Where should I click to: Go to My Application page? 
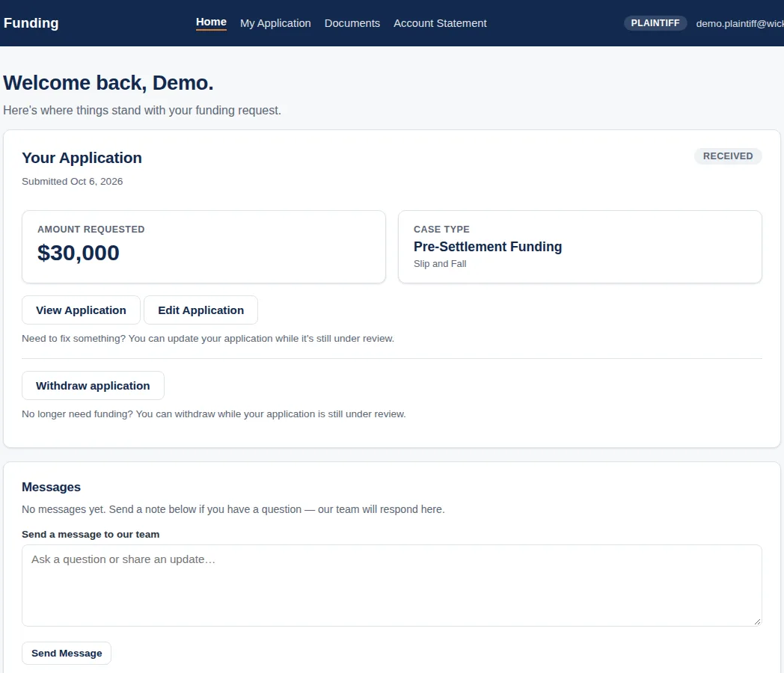275,23
